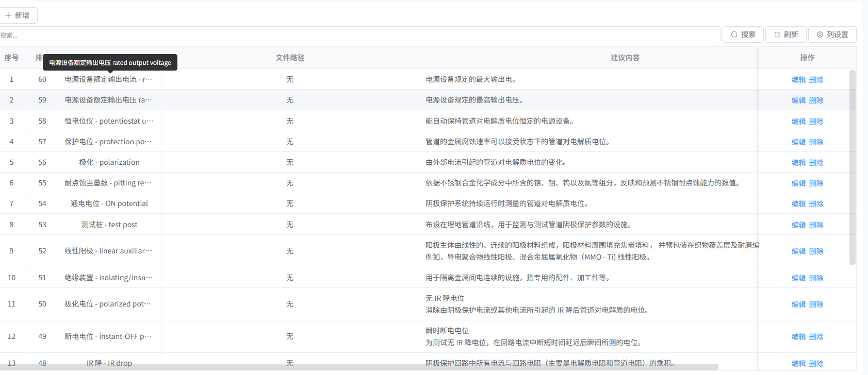
Task: Click description 无 IR 降电位 in row 11
Action: (445, 298)
